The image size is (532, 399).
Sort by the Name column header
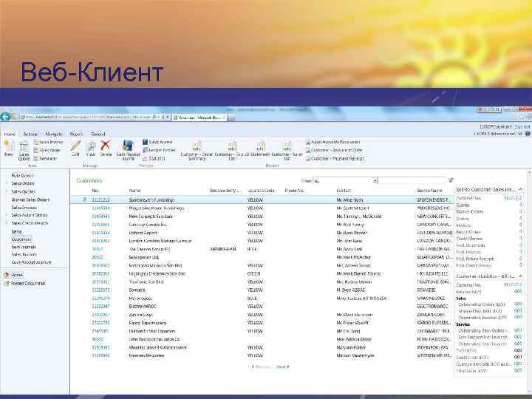pyautogui.click(x=134, y=191)
